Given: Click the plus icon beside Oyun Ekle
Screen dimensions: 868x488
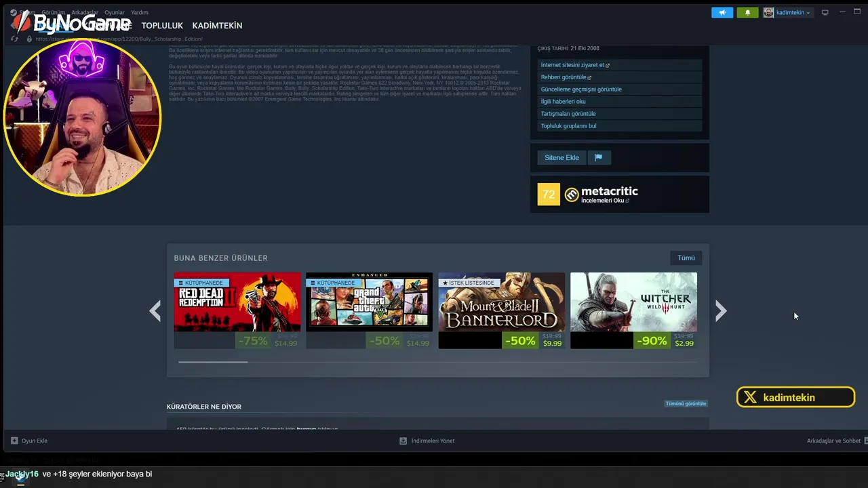Looking at the screenshot, I should tap(14, 441).
